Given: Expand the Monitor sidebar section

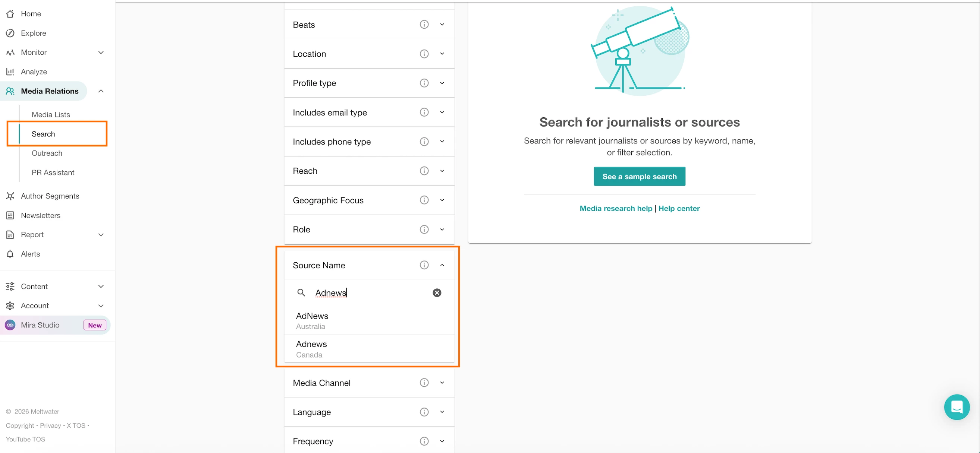Looking at the screenshot, I should [x=101, y=53].
